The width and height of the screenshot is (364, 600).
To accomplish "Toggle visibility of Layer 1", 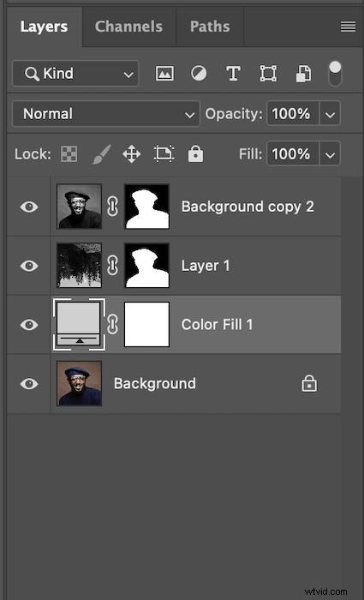I will 29,266.
